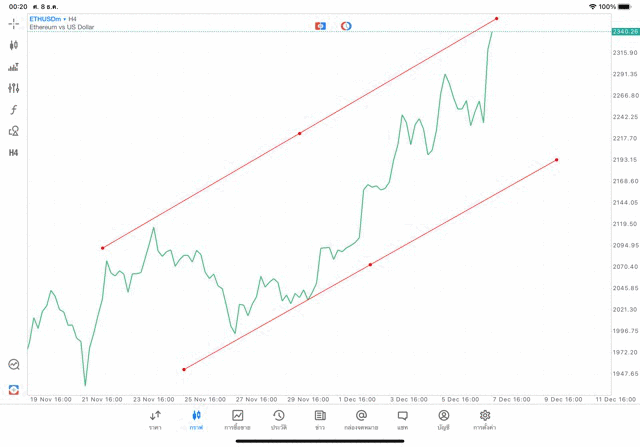This screenshot has width=640, height=447.
Task: Click the current price label 2340.25
Action: click(626, 31)
